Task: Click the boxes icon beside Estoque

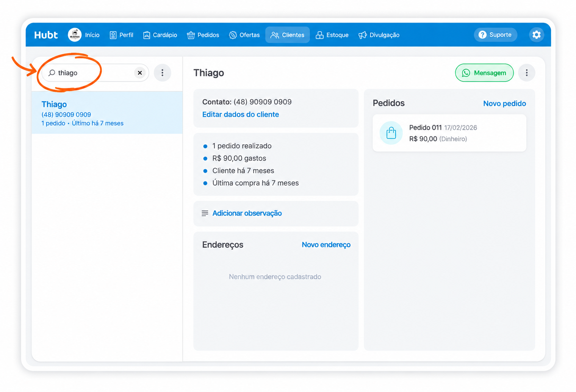Action: pos(319,35)
